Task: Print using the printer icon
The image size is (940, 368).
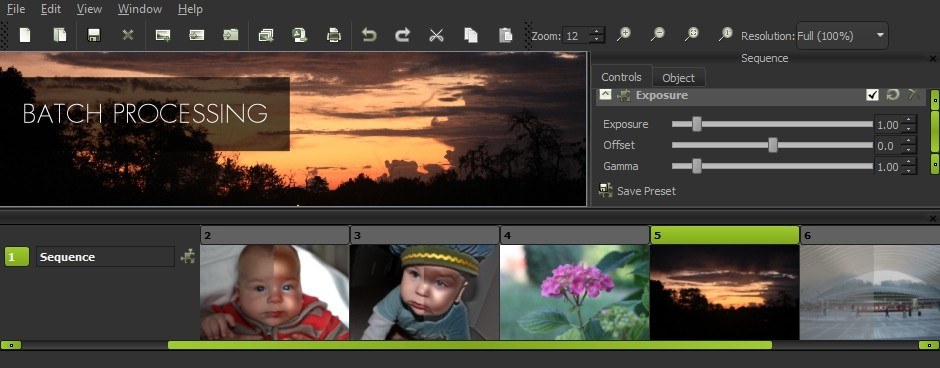Action: [334, 35]
